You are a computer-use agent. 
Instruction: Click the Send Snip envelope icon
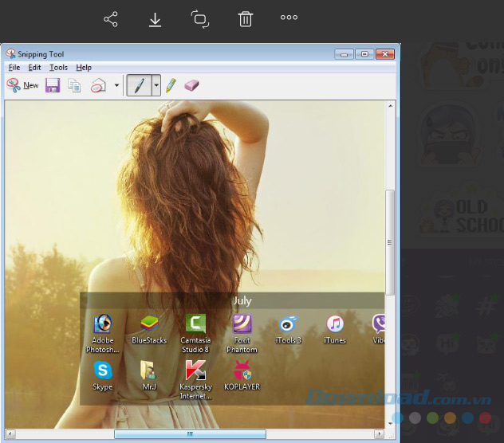(x=98, y=85)
